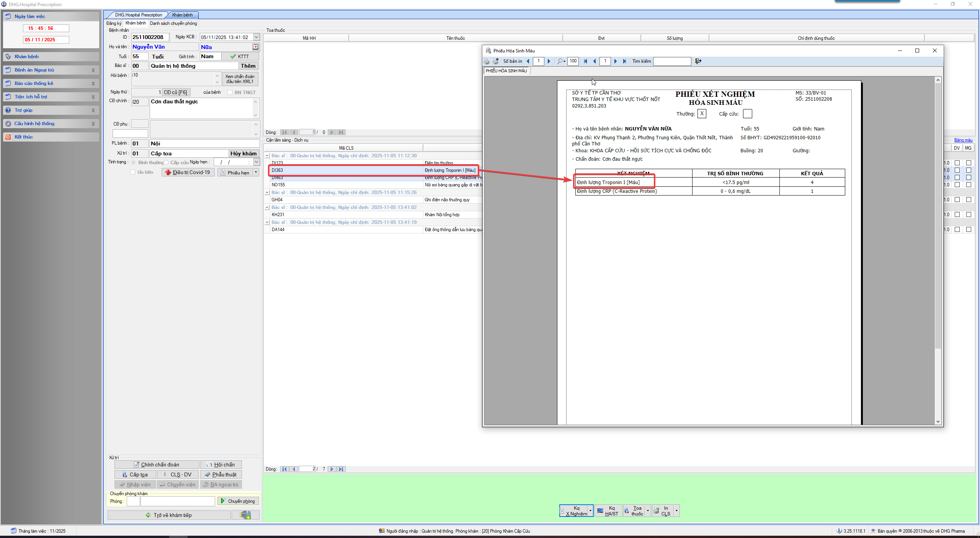980x538 pixels.
Task: Enable the Ưu tiên checkbox
Action: tap(133, 172)
